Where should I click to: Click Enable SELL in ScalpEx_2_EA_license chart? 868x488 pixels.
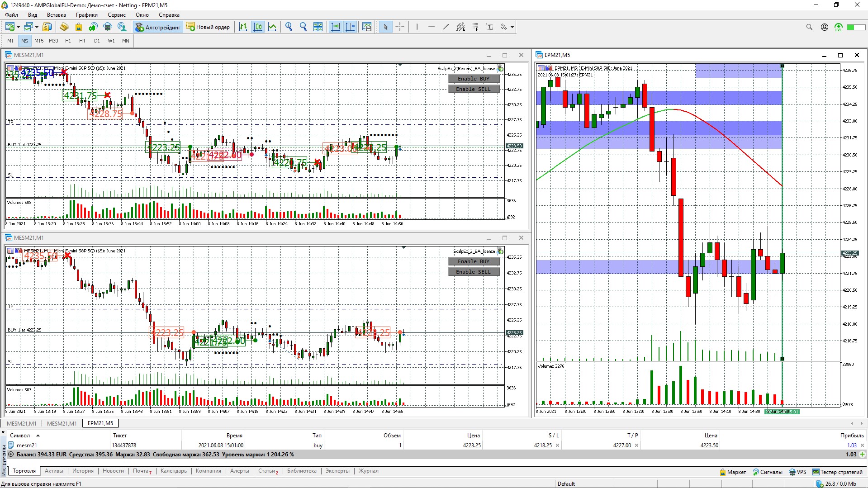pos(474,272)
